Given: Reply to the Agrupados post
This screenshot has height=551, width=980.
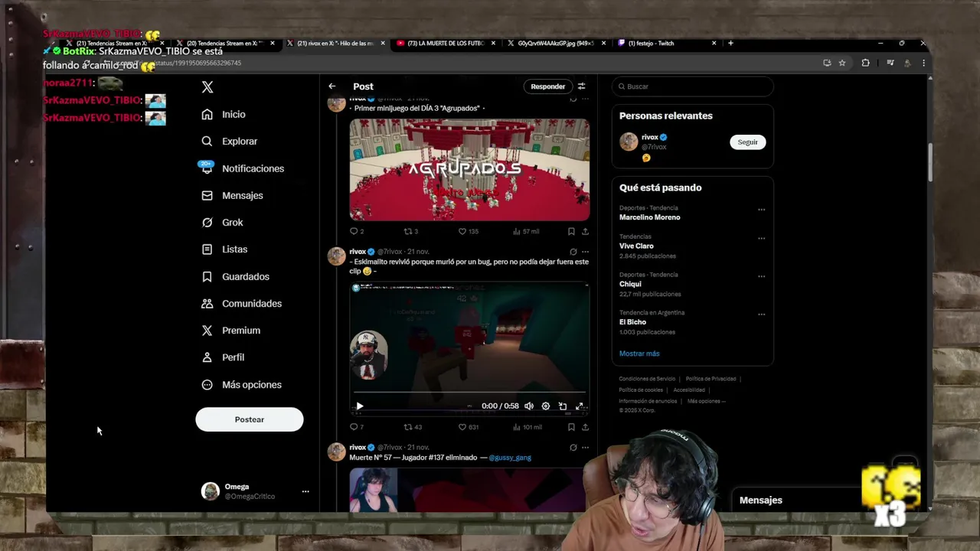Looking at the screenshot, I should pos(357,231).
